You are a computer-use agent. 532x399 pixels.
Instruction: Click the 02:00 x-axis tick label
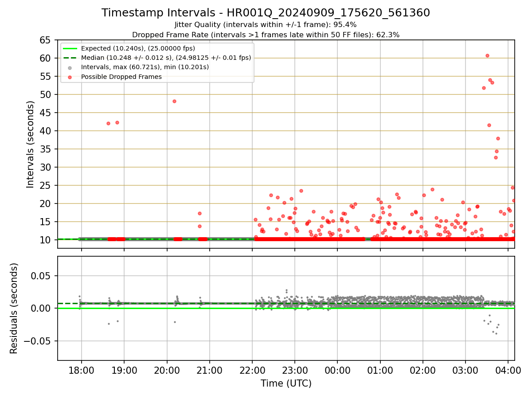click(x=423, y=370)
